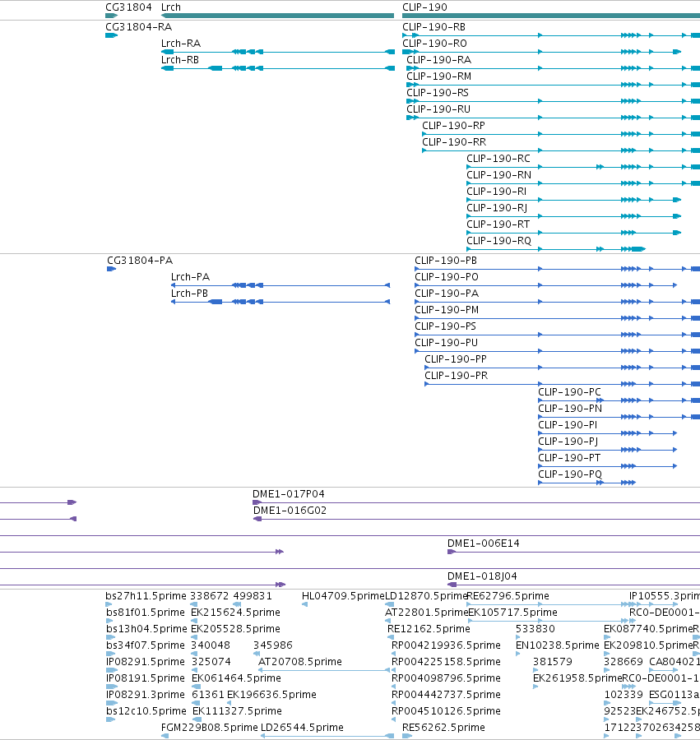
Task: Choose protein CLIP-190-PI
Action: tap(568, 425)
